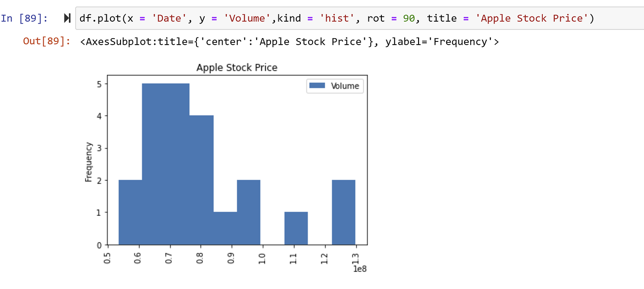
Task: Click the 1e8 exponent label
Action: (x=361, y=269)
